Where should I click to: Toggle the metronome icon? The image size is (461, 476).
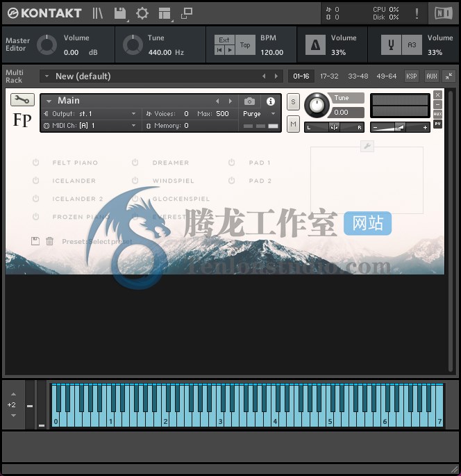point(315,45)
